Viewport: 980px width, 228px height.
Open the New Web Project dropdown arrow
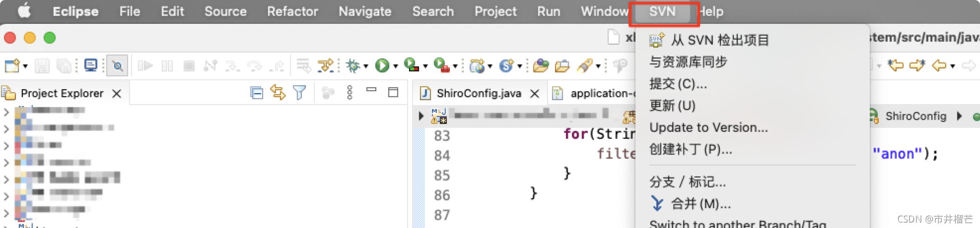pos(490,66)
